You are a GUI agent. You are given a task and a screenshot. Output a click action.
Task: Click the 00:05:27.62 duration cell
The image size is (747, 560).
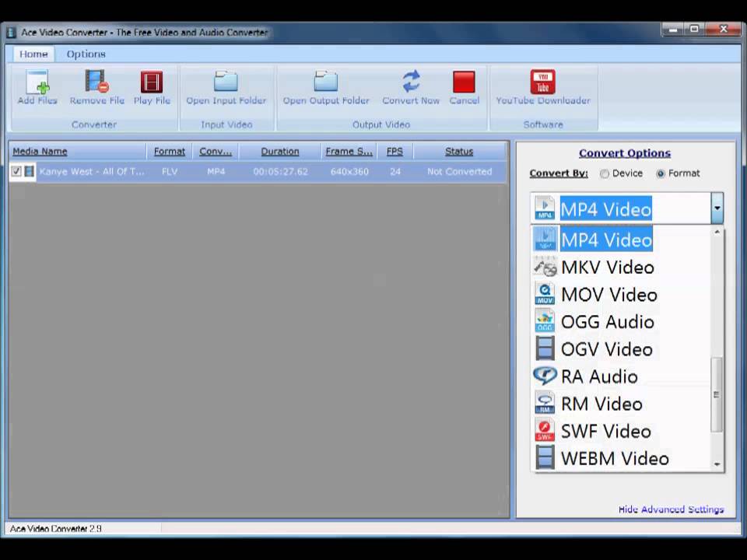280,171
